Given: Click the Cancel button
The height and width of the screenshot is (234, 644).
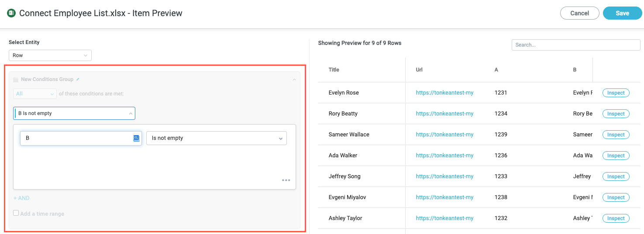Looking at the screenshot, I should click(x=579, y=13).
